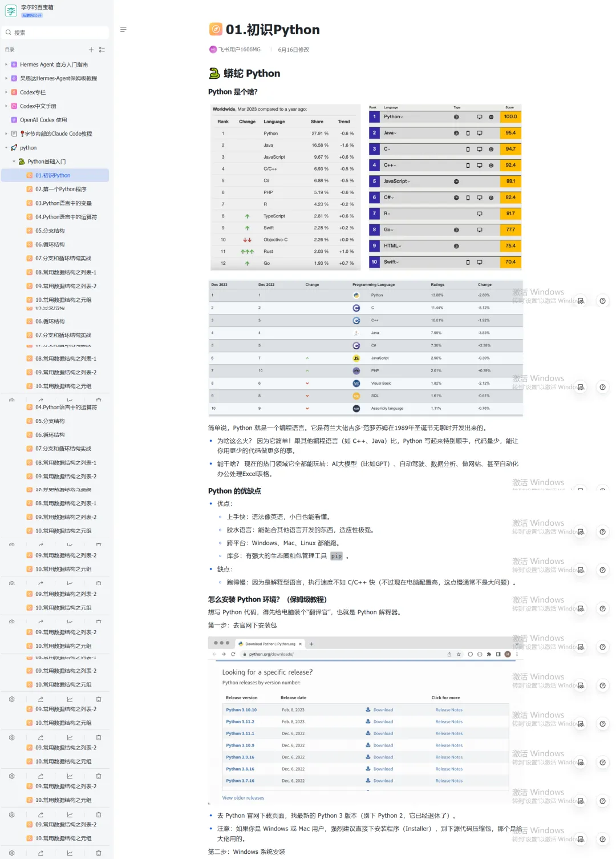616x859 pixels.
Task: Click the Assembly language row icon
Action: 356,408
